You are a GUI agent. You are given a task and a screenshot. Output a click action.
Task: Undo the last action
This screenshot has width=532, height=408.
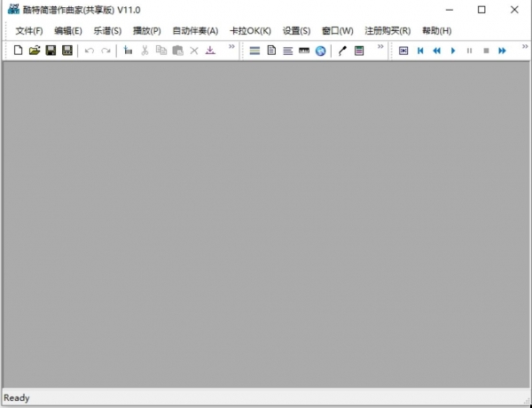90,51
